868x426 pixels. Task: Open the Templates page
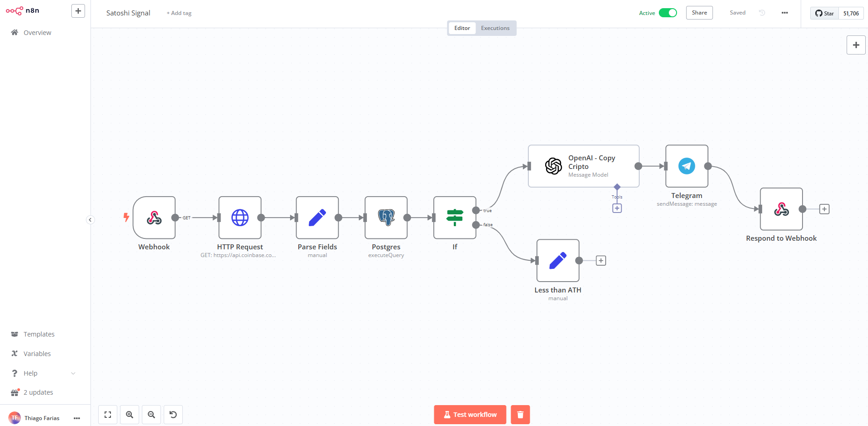click(39, 334)
